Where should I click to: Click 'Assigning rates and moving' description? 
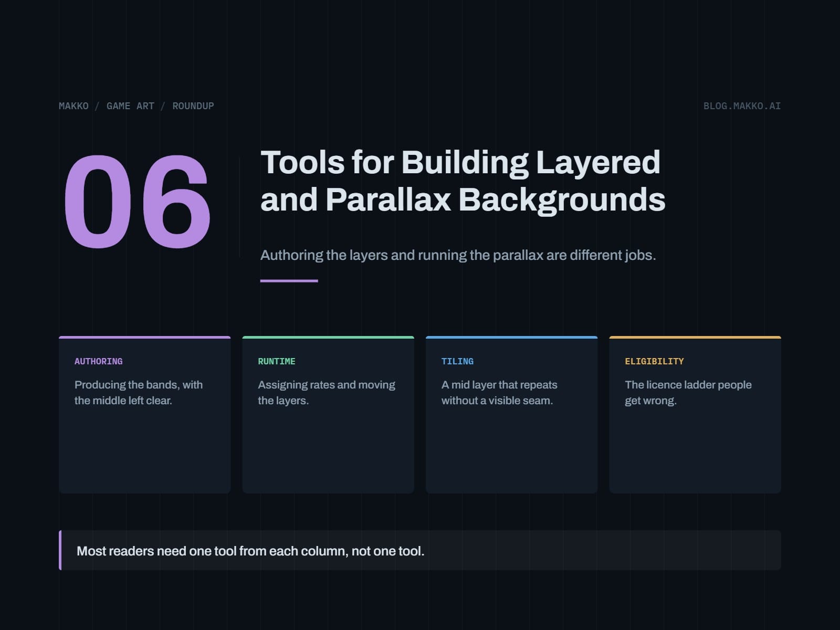click(x=327, y=393)
